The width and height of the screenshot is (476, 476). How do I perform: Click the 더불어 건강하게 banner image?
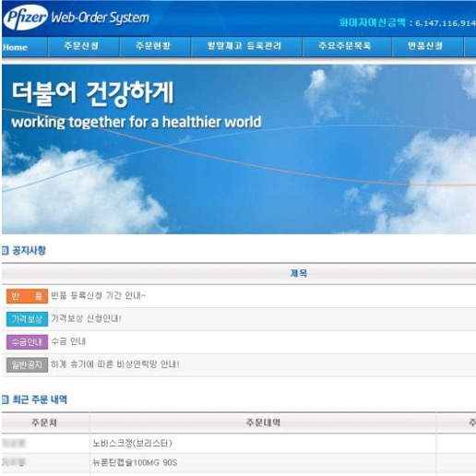(239, 149)
